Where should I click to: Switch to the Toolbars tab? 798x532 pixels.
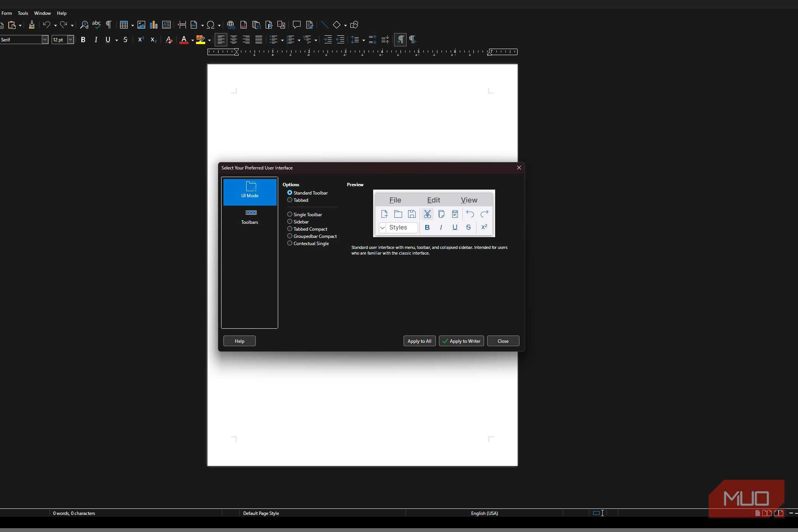250,217
